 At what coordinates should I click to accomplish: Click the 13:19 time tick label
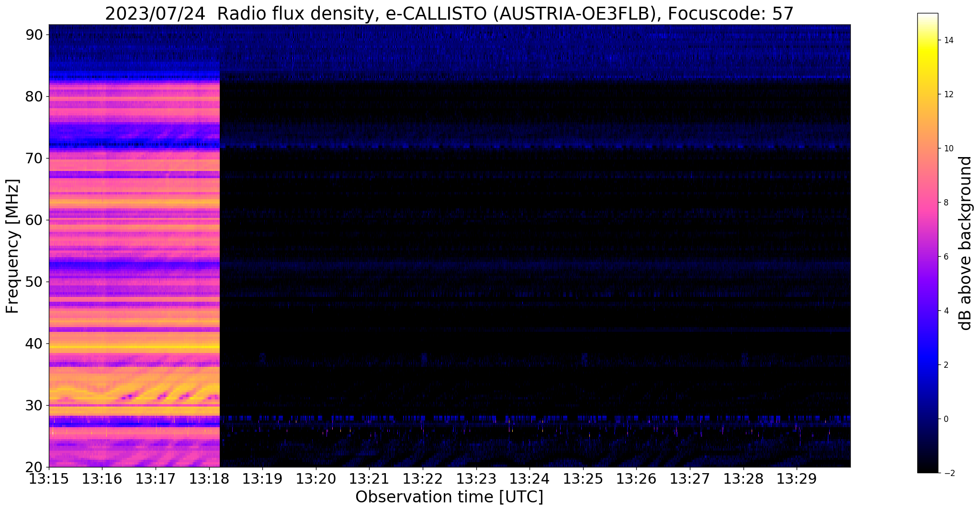pyautogui.click(x=262, y=479)
